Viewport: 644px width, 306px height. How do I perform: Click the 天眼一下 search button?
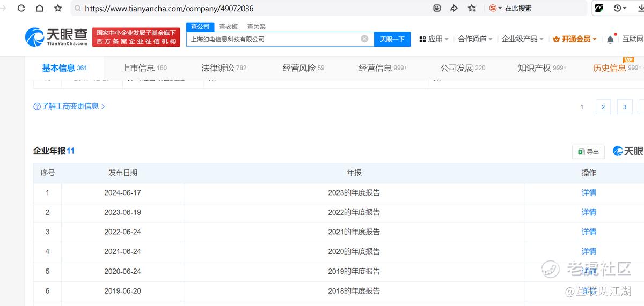pos(392,39)
